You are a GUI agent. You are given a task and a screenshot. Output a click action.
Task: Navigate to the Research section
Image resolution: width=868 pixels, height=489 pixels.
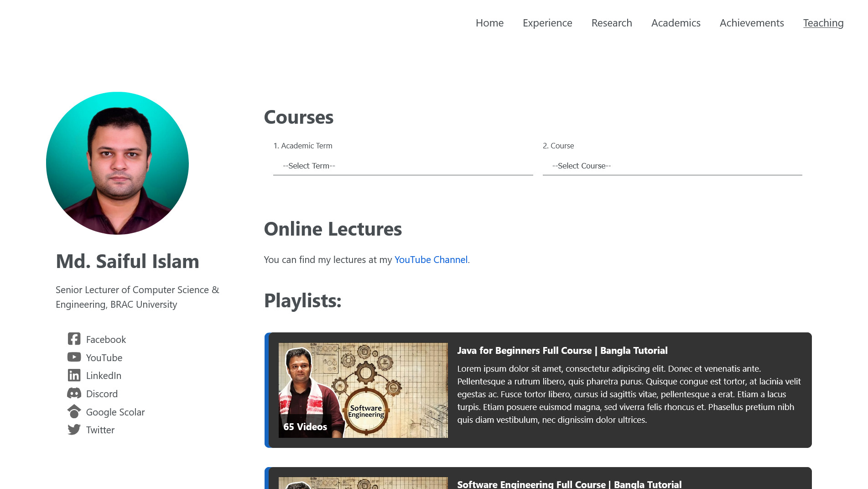tap(612, 23)
